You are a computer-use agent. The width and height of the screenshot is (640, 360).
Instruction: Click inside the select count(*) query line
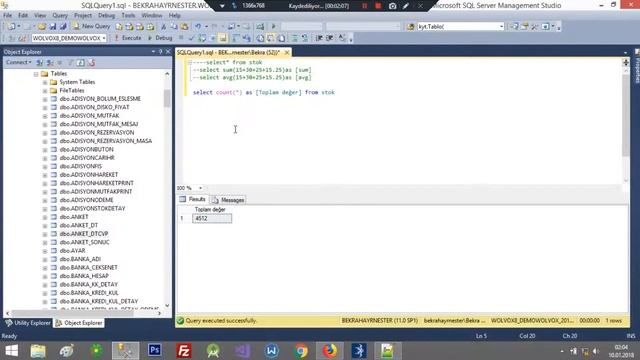[x=264, y=93]
